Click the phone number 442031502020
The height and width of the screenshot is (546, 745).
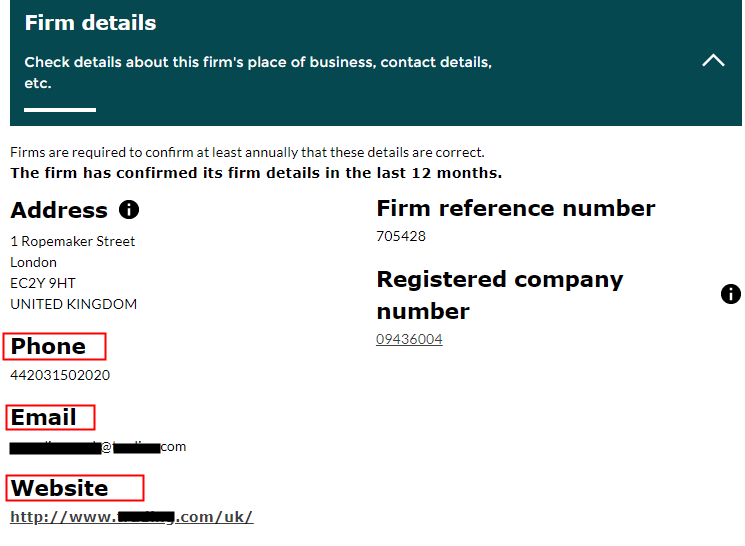pos(60,375)
